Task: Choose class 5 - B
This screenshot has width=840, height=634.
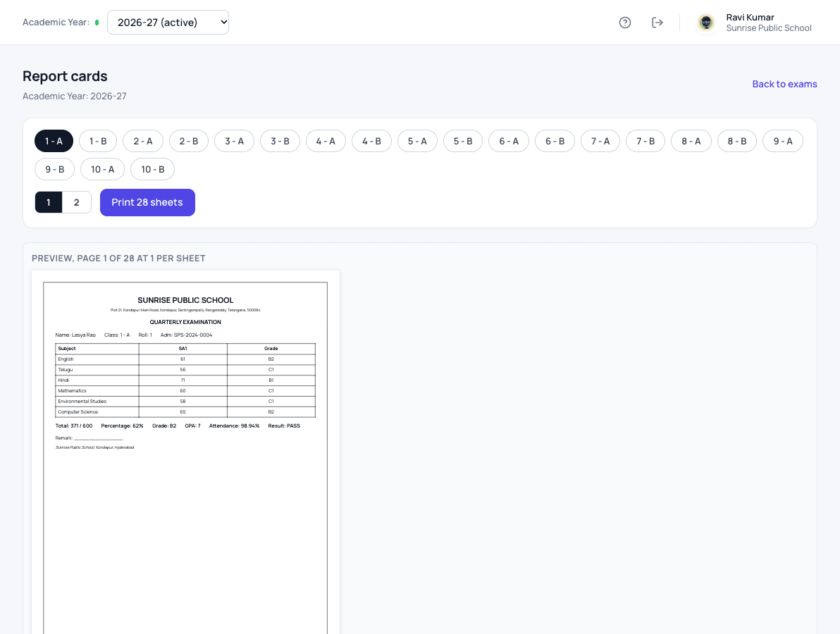Action: (463, 141)
